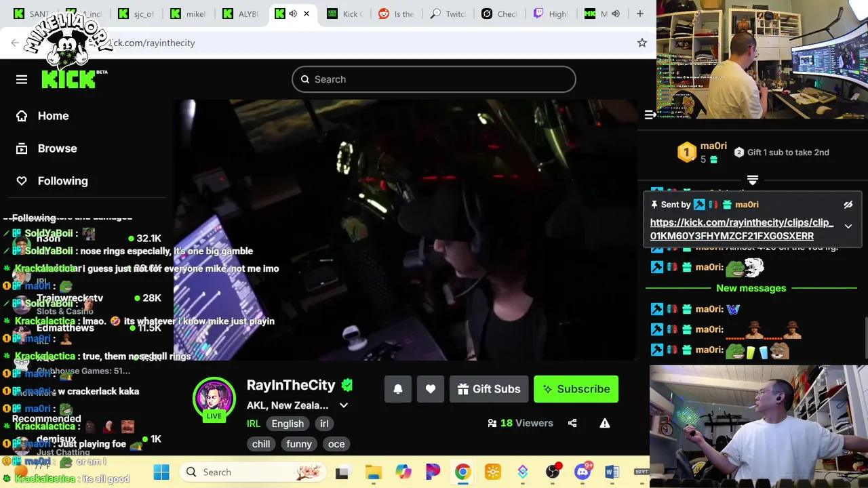Open Discord from taskbar
Screen dimensions: 868x488
[583, 472]
